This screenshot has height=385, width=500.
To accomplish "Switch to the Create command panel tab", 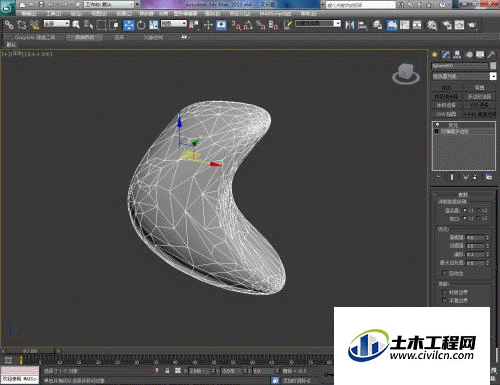I will (435, 55).
